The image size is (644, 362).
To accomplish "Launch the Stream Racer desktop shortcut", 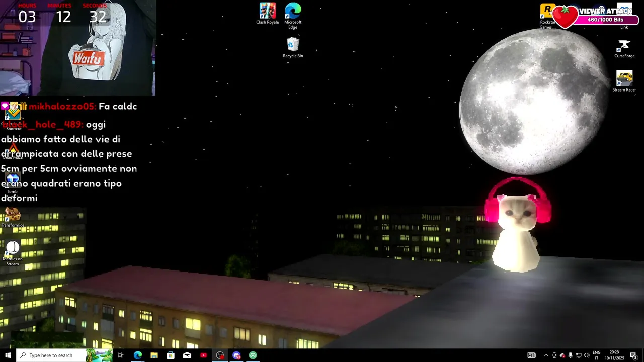I will pyautogui.click(x=624, y=81).
